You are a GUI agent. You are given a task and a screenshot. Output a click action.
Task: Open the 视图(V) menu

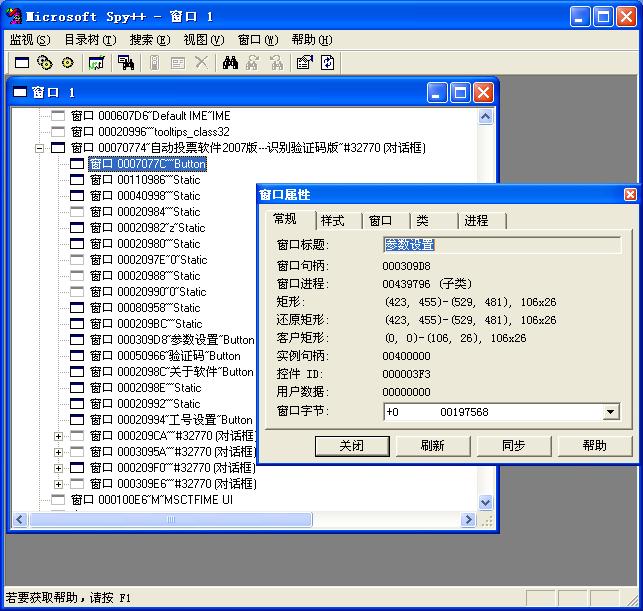[x=204, y=40]
